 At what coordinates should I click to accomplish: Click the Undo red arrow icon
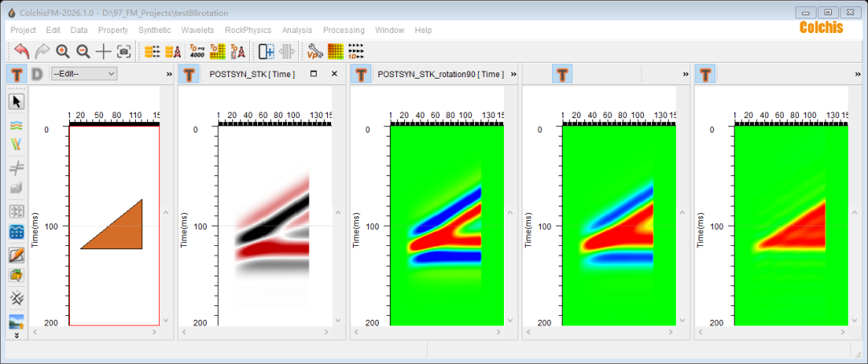[x=22, y=51]
